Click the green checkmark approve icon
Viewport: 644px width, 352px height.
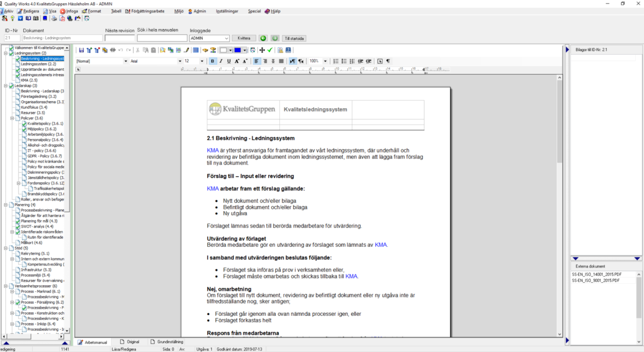point(270,50)
